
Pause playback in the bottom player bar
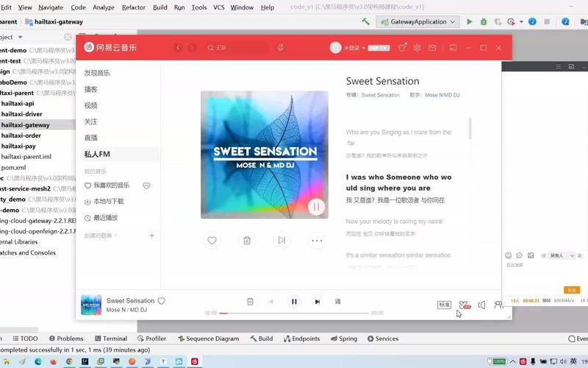click(x=294, y=302)
